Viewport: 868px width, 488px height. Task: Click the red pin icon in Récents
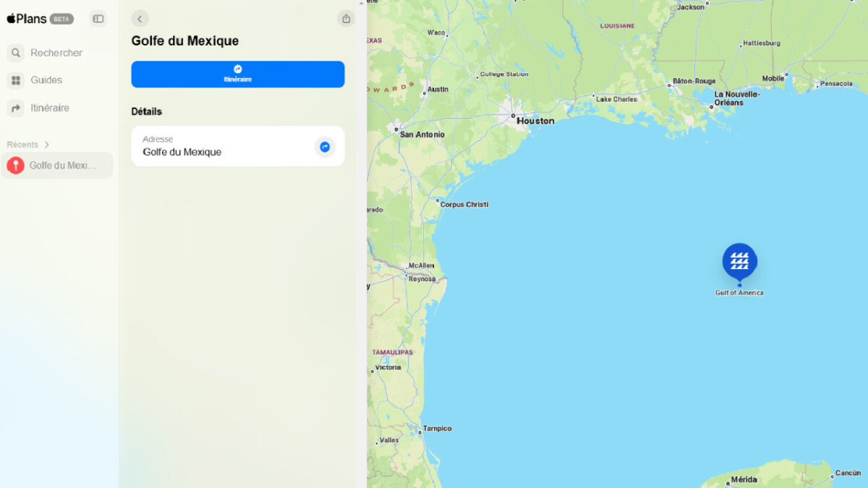(15, 166)
